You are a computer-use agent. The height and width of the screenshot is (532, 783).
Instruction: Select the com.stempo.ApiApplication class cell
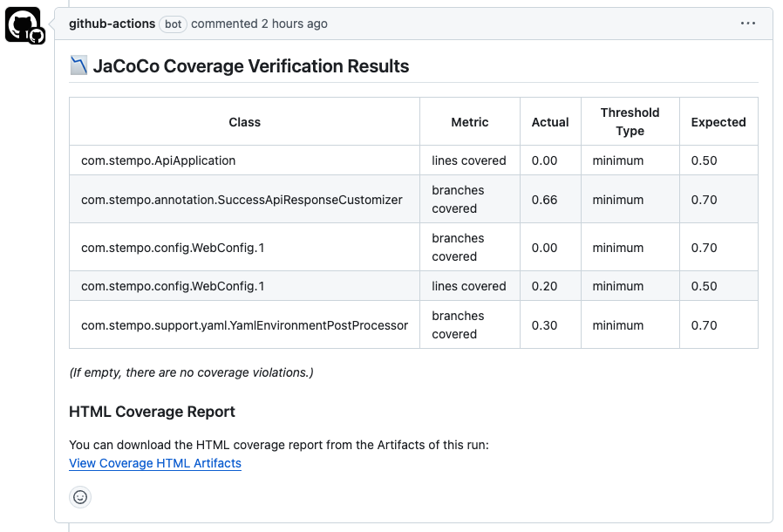[x=159, y=160]
